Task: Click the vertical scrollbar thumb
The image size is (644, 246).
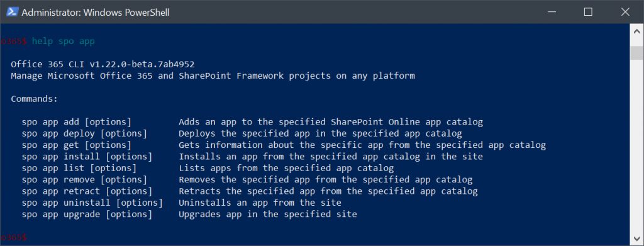Action: [636, 53]
